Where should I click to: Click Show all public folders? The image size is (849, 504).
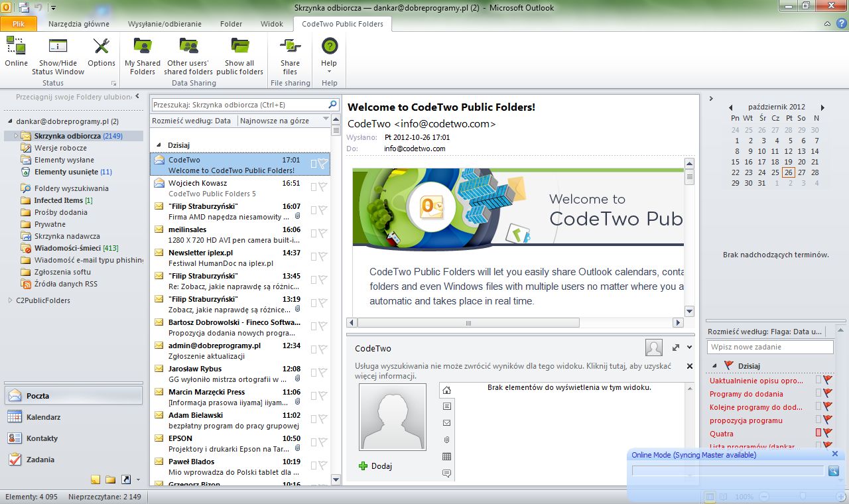239,56
